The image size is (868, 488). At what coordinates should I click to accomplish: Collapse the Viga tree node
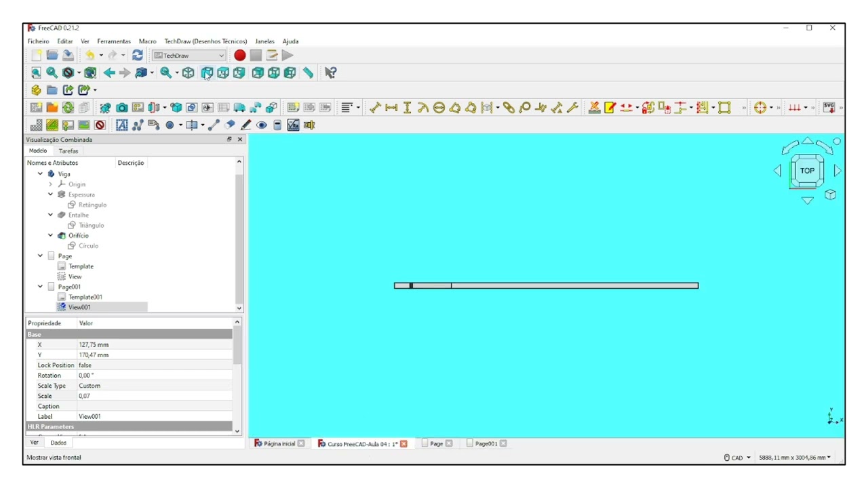click(41, 174)
